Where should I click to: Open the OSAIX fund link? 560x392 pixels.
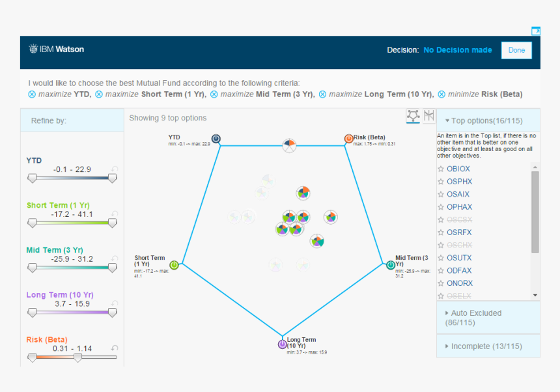pos(458,194)
